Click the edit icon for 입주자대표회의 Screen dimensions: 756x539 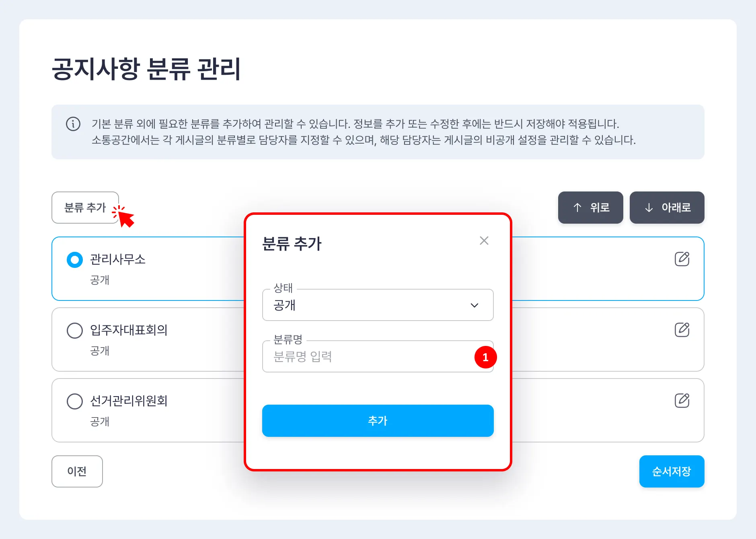(x=682, y=330)
